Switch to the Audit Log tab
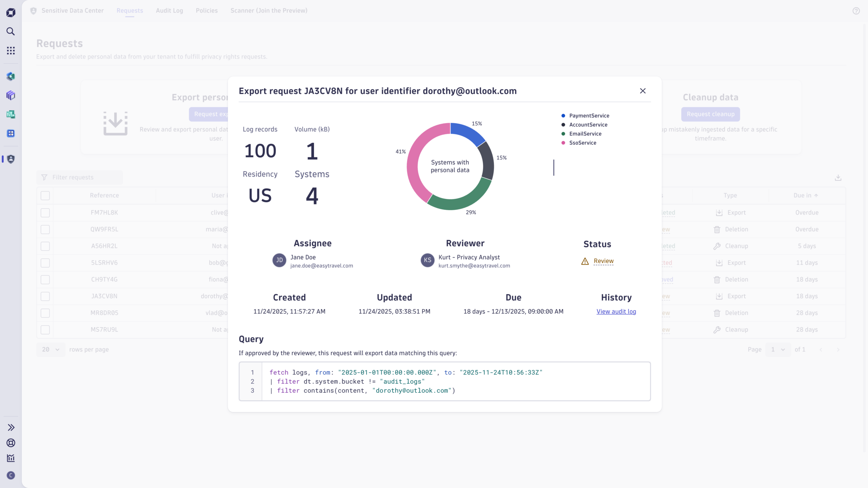The height and width of the screenshot is (488, 868). (169, 11)
